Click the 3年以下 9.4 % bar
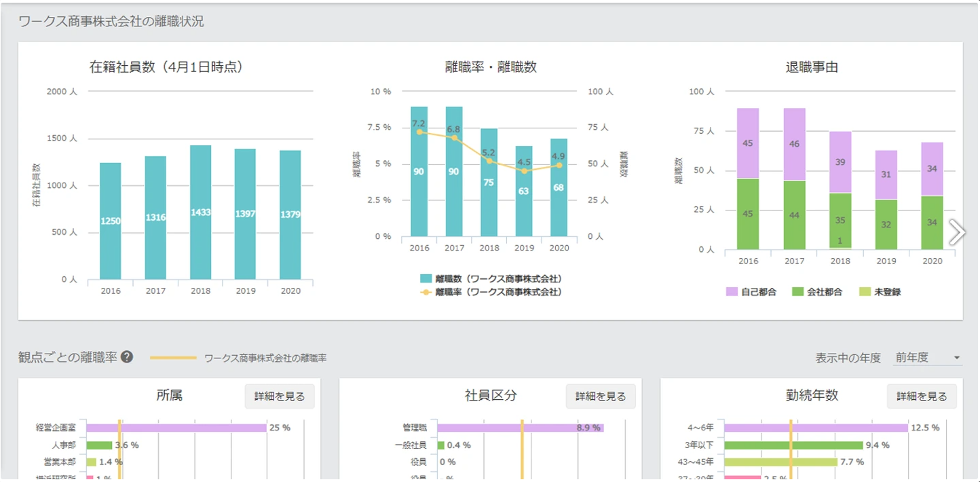Viewport: 980px width, 482px height. pyautogui.click(x=793, y=445)
